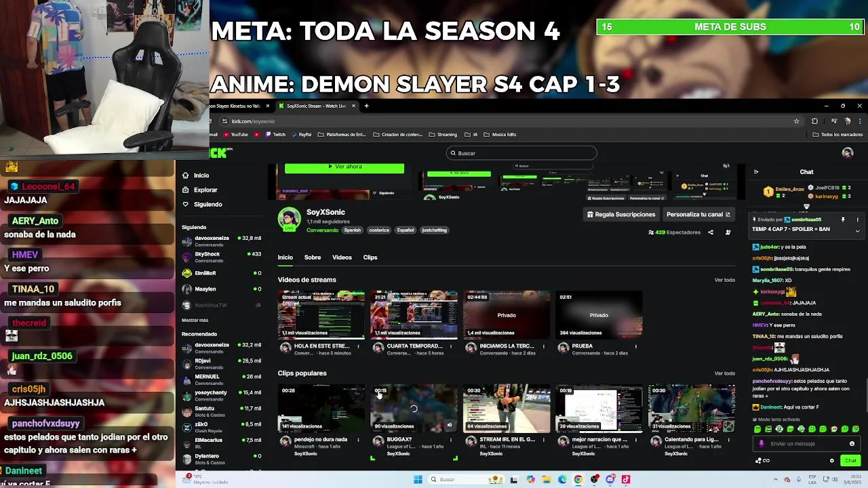This screenshot has height=488, width=868.
Task: Open the STREAM IRL EN EL G... clip thumbnail
Action: pyautogui.click(x=506, y=409)
